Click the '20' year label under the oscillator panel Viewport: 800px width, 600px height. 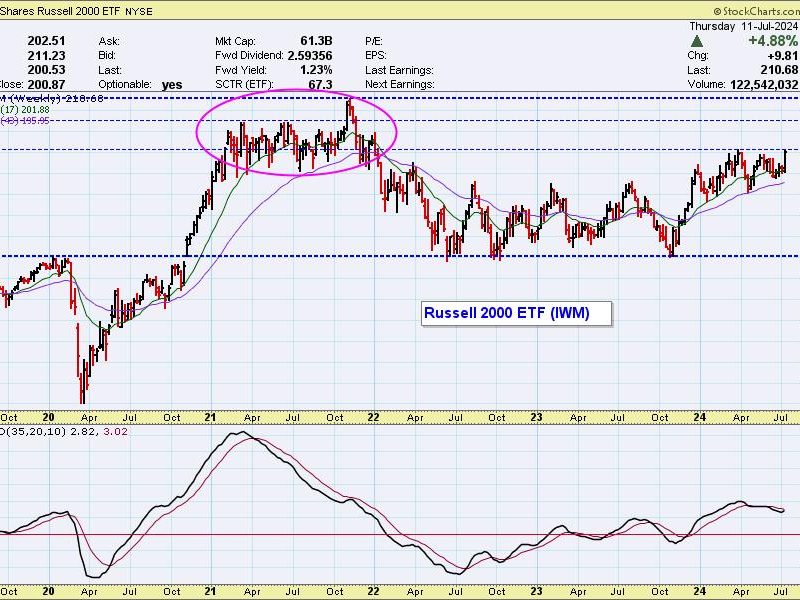[48, 591]
